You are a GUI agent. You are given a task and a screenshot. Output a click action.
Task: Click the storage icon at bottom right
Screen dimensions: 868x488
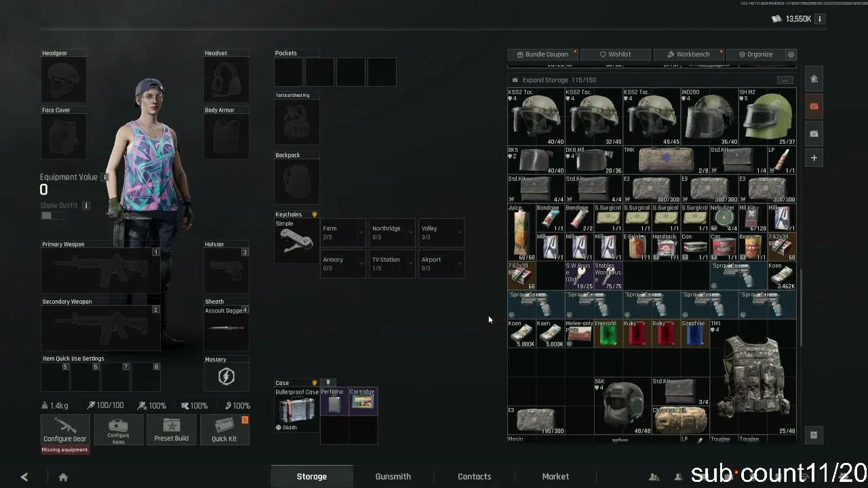click(814, 435)
